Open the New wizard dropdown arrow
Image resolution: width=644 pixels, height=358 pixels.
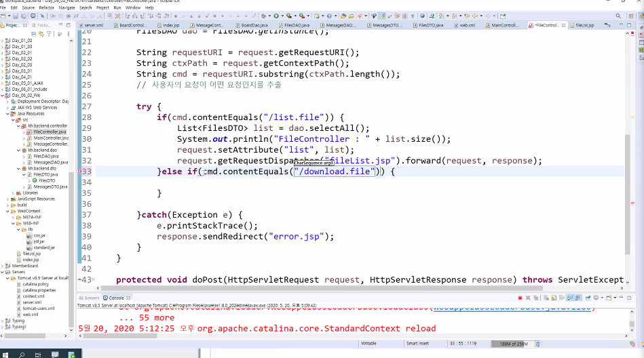pos(9,16)
